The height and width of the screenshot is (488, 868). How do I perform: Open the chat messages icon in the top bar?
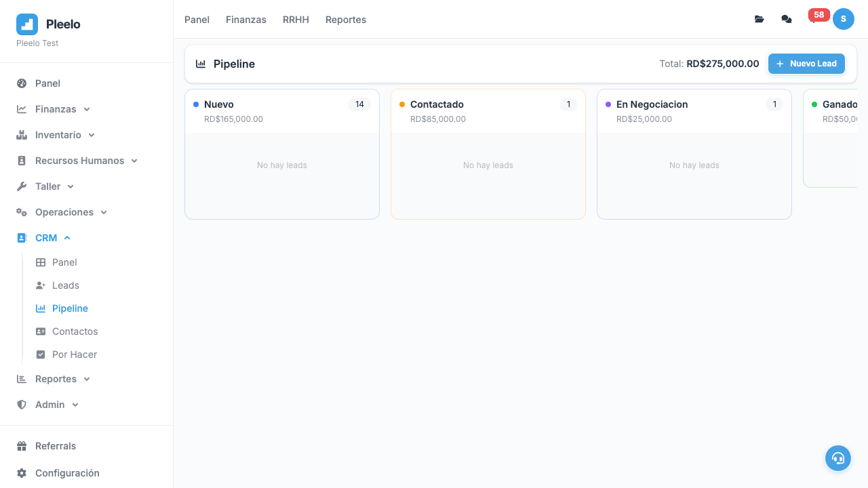pyautogui.click(x=786, y=19)
